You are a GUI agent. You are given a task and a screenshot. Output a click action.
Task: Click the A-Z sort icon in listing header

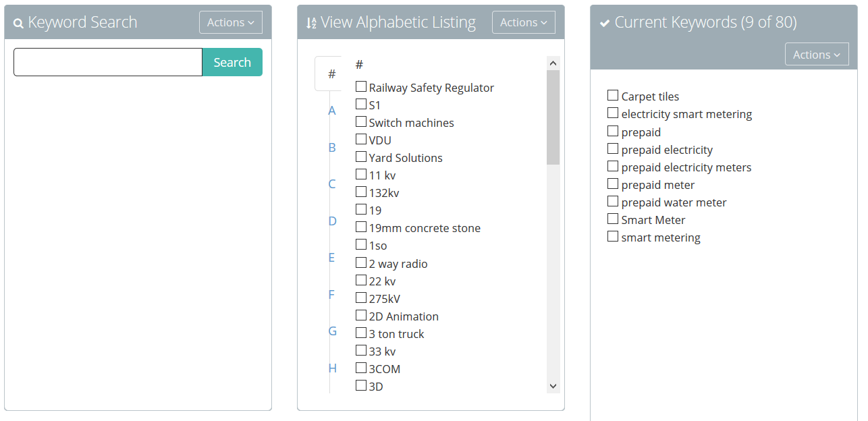coord(311,23)
